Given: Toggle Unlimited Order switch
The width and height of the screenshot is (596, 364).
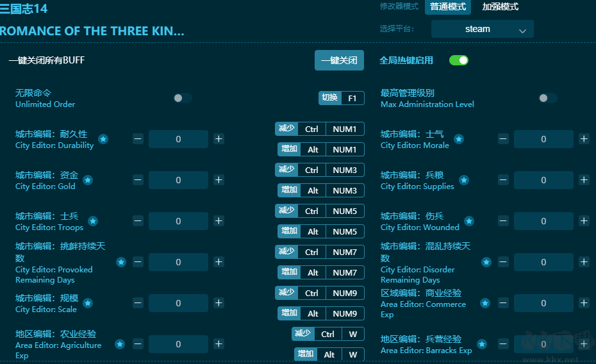Looking at the screenshot, I should [x=183, y=99].
